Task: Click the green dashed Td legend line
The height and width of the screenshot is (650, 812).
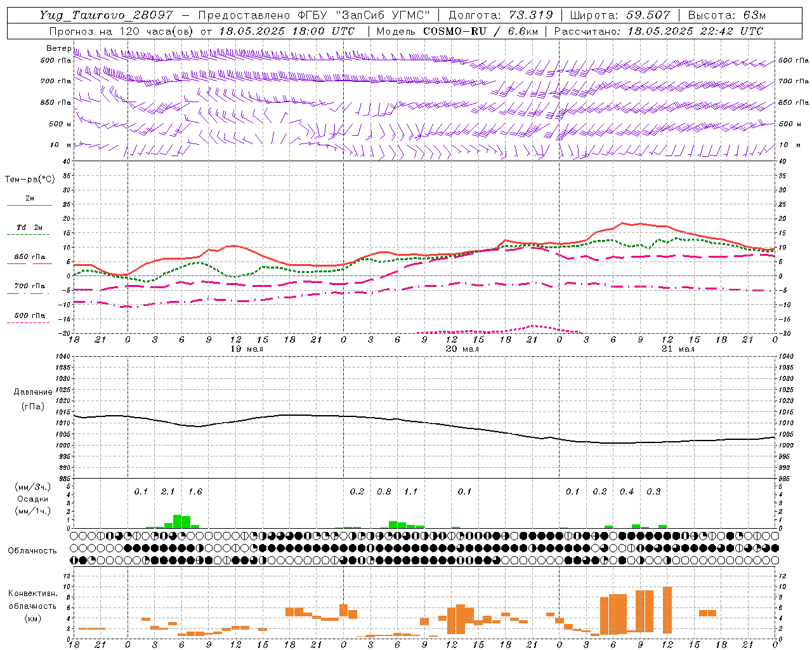Action: click(29, 235)
